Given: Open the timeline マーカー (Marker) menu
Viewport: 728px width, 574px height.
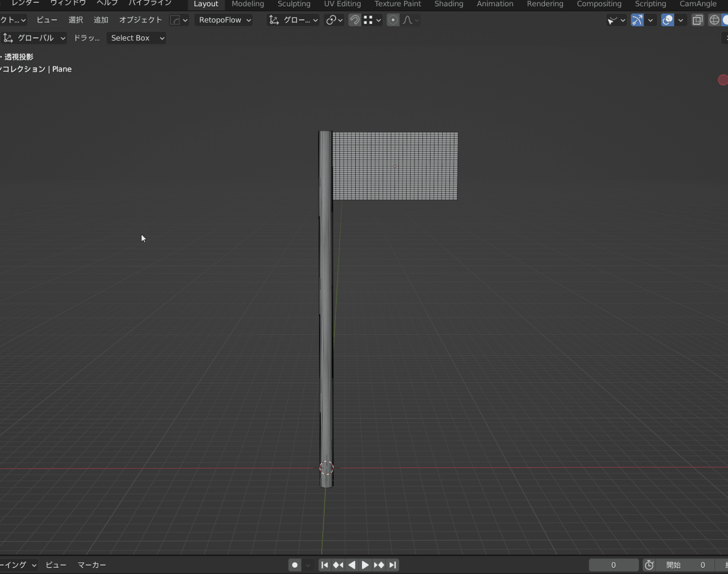Looking at the screenshot, I should (x=92, y=565).
